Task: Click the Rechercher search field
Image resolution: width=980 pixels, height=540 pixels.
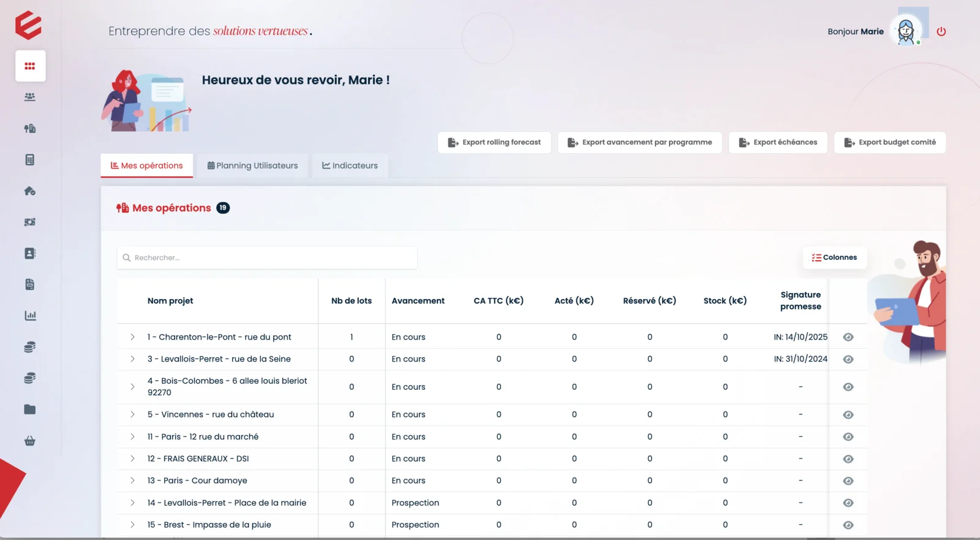Action: (267, 258)
